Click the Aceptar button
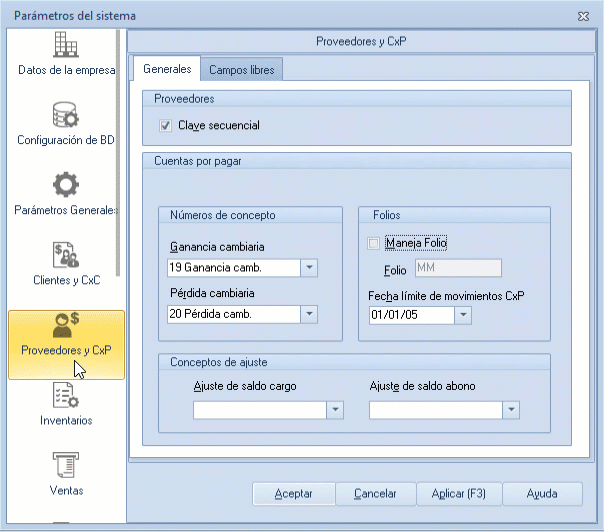 pyautogui.click(x=294, y=494)
